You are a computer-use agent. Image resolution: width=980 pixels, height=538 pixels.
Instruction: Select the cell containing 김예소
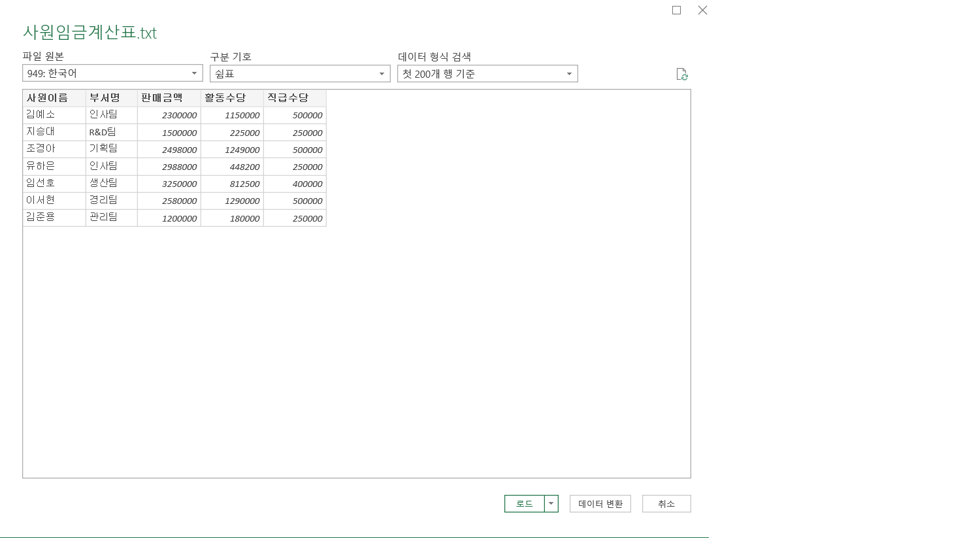pyautogui.click(x=54, y=115)
